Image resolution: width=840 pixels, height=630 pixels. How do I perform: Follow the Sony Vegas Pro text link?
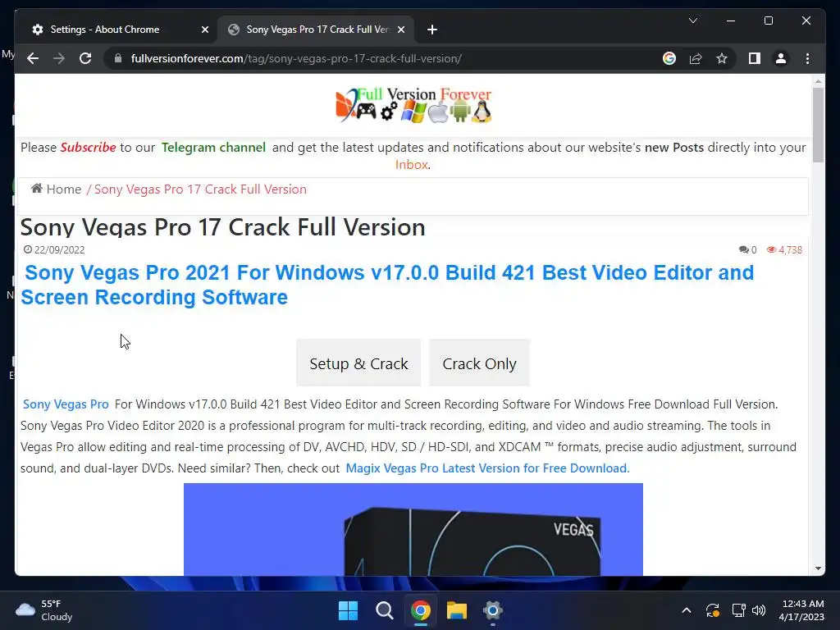(66, 404)
